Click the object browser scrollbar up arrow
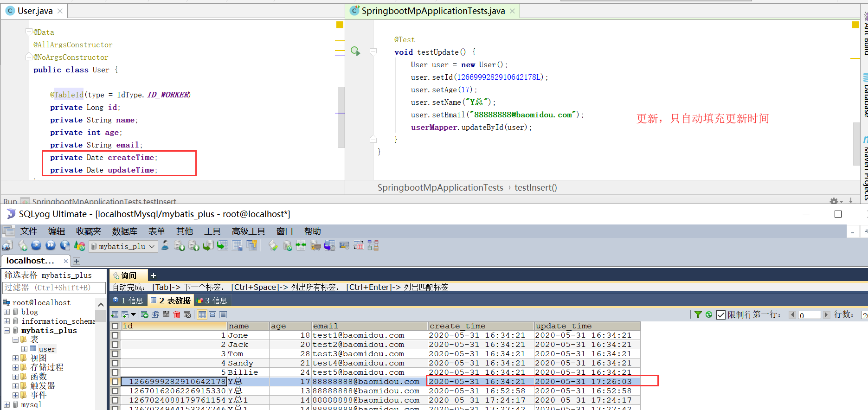Viewport: 868px width, 410px height. tap(101, 304)
